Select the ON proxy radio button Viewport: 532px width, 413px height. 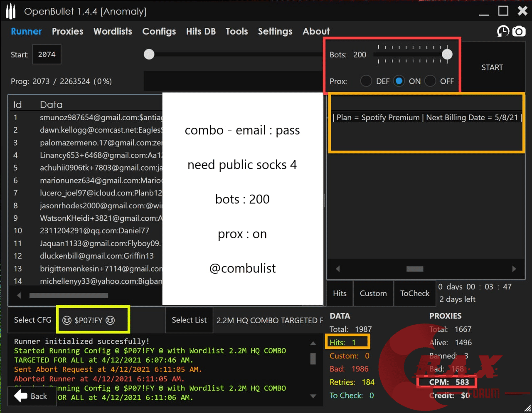(399, 81)
